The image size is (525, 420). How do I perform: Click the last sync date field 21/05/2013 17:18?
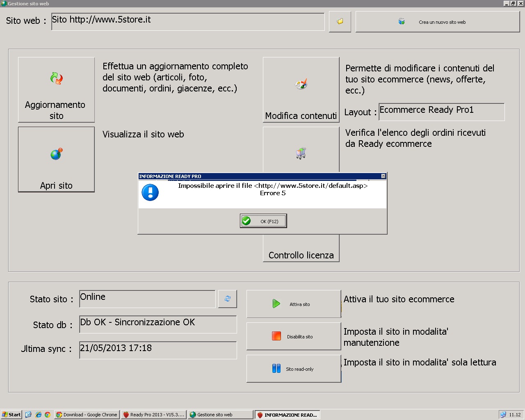158,350
